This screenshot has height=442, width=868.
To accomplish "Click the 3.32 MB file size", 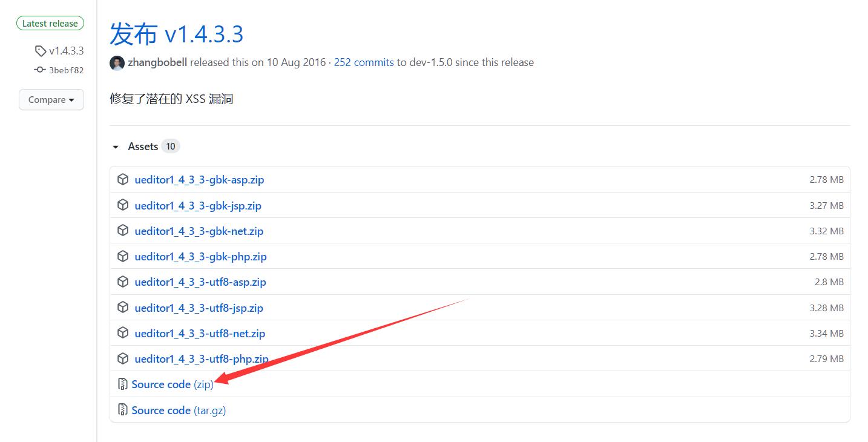I will tap(826, 231).
